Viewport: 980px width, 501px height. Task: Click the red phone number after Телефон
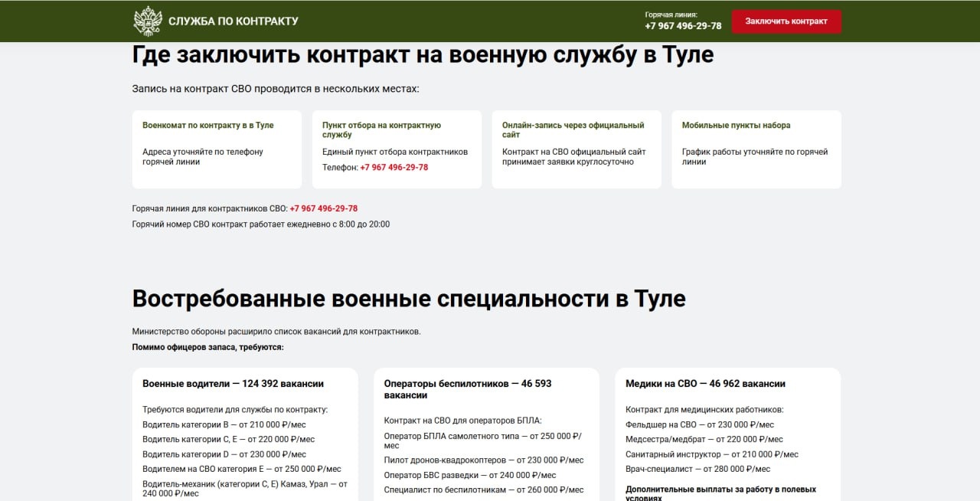tap(394, 167)
